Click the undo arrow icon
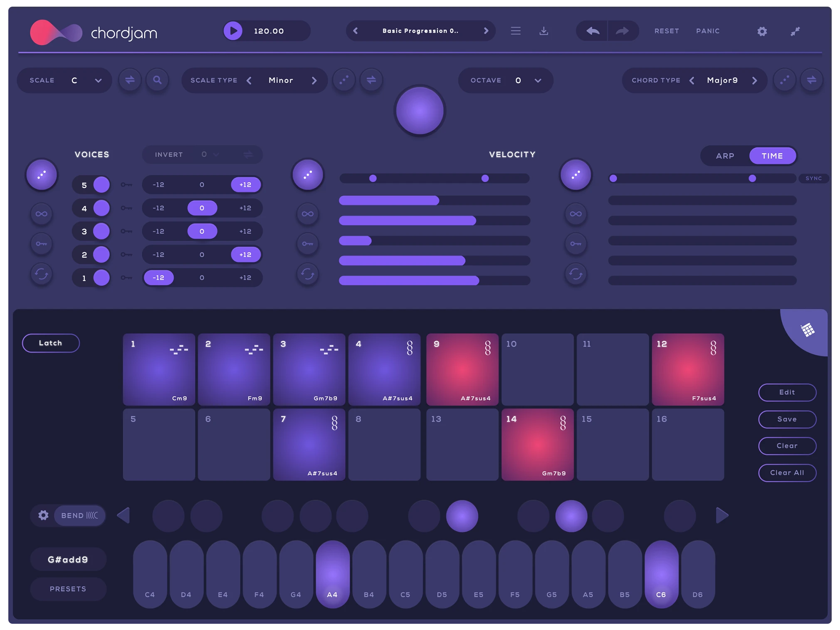Screen dimensions: 840x630 pyautogui.click(x=593, y=31)
